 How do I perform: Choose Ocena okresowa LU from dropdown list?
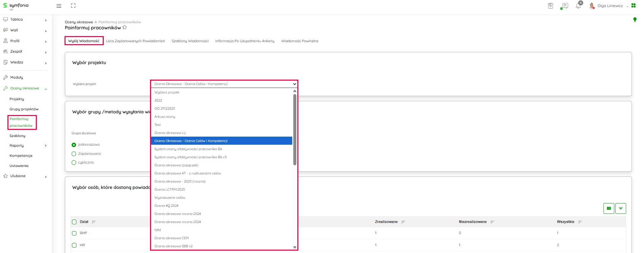170,133
